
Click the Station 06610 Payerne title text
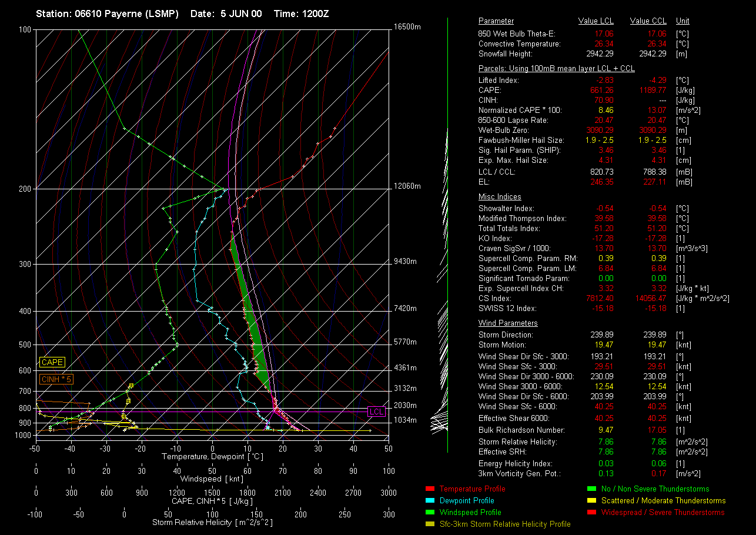click(x=107, y=14)
